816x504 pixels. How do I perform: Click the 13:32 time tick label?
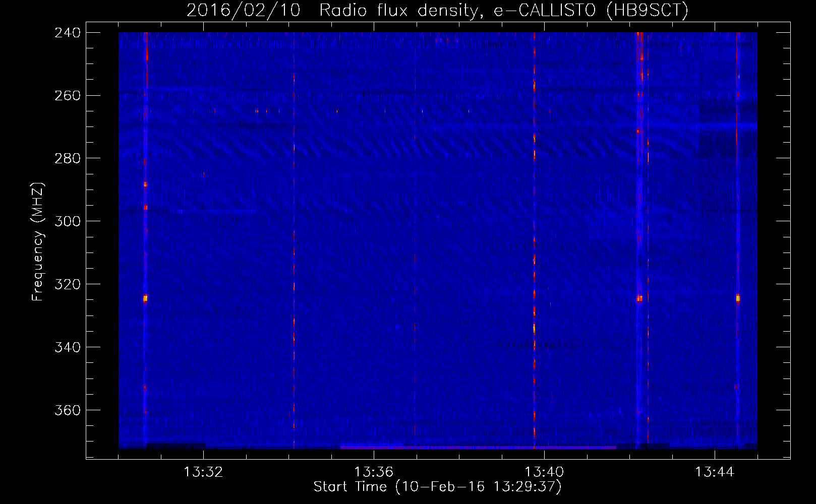coord(203,472)
